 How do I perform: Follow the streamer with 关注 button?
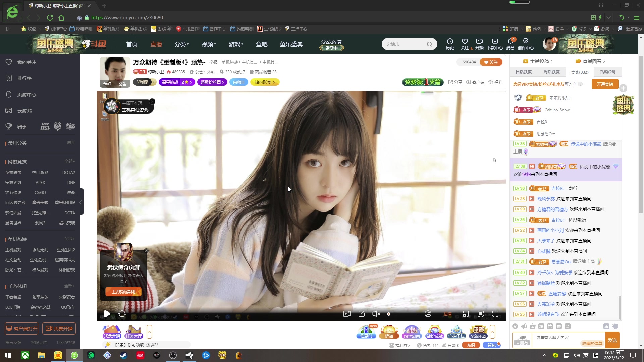[x=491, y=62]
